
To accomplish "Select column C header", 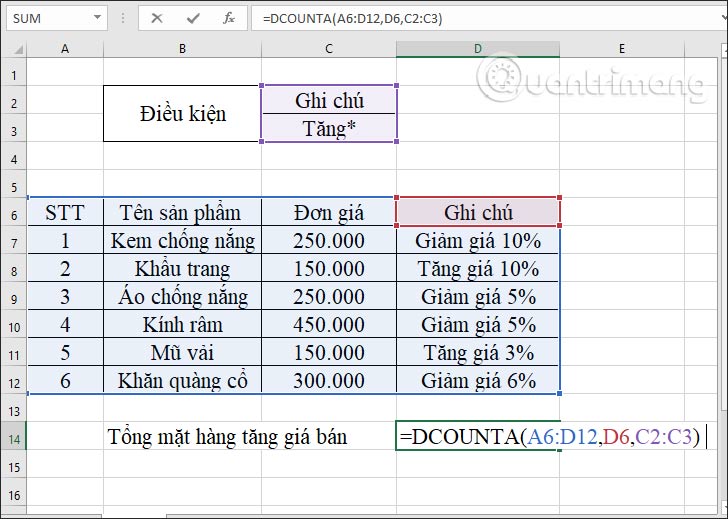I will 329,49.
